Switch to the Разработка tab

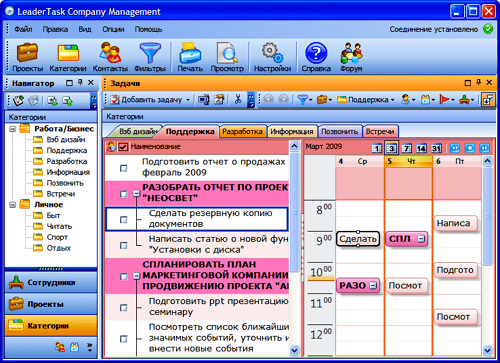(242, 132)
